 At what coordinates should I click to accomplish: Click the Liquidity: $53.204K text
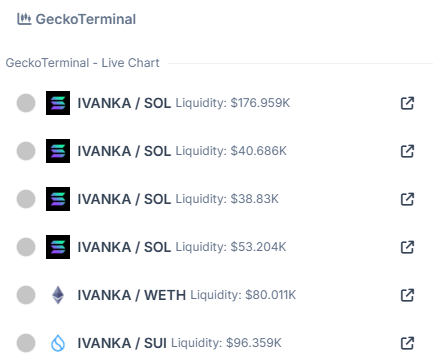(x=231, y=247)
